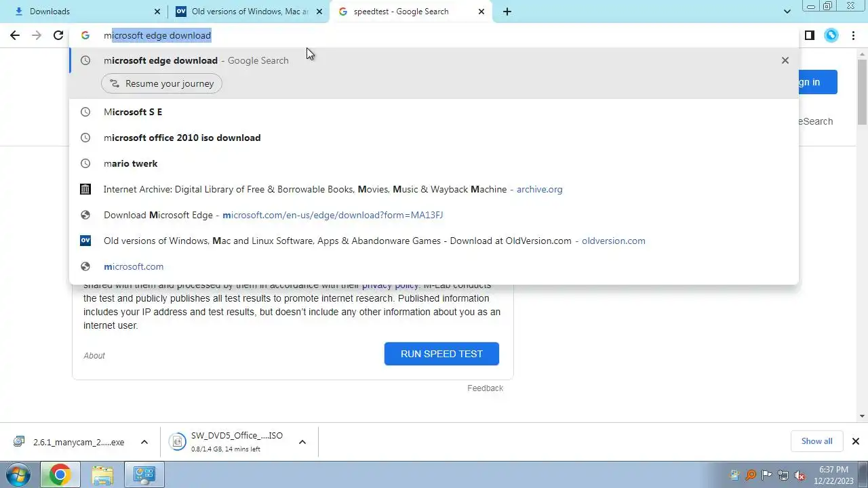The height and width of the screenshot is (488, 868).
Task: Open the side panel icon in toolbar
Action: 810,35
